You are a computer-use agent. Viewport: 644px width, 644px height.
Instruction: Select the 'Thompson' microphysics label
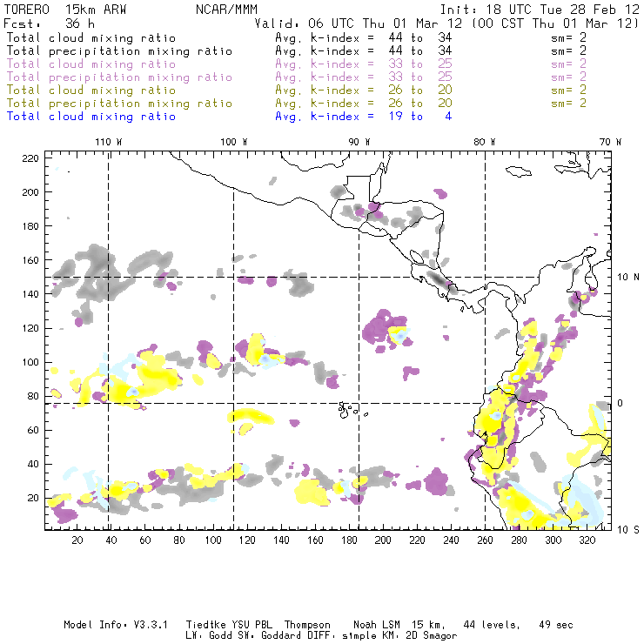(x=307, y=625)
